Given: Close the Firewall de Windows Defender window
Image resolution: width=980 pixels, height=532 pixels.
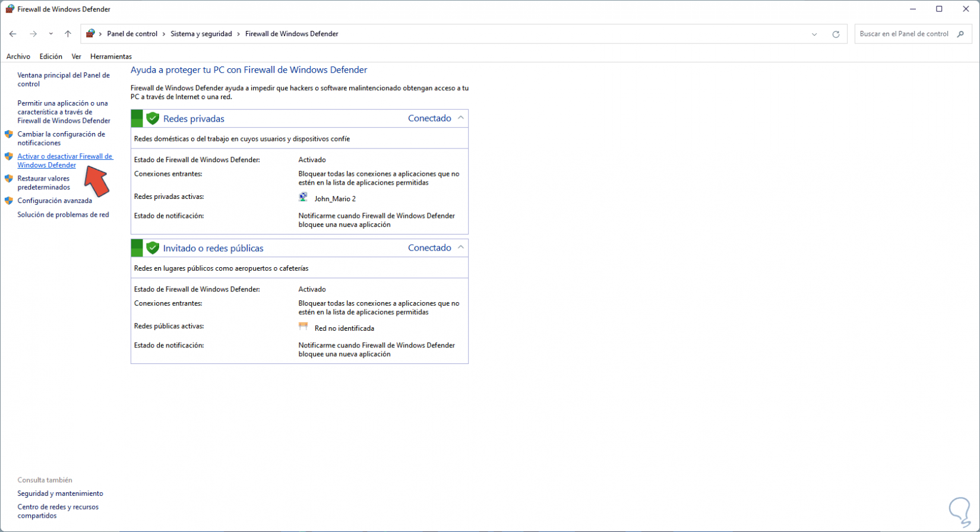Looking at the screenshot, I should 966,9.
